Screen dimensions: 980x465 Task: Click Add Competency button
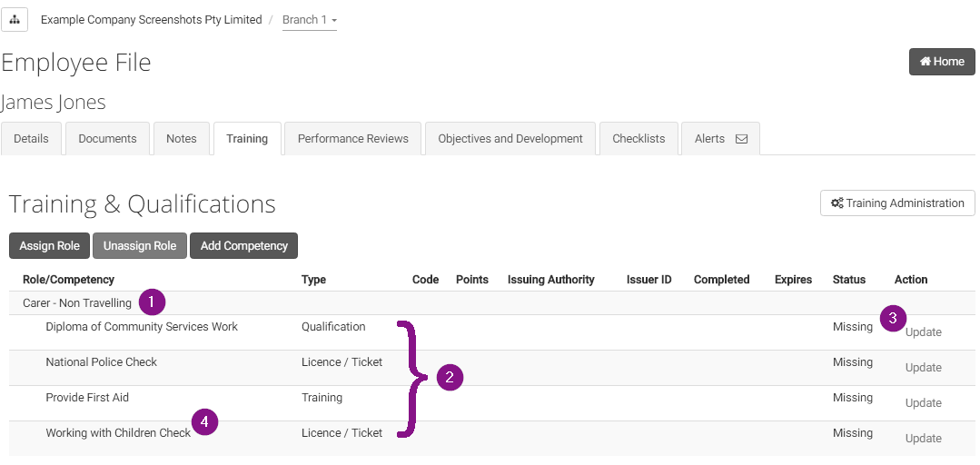(x=243, y=246)
